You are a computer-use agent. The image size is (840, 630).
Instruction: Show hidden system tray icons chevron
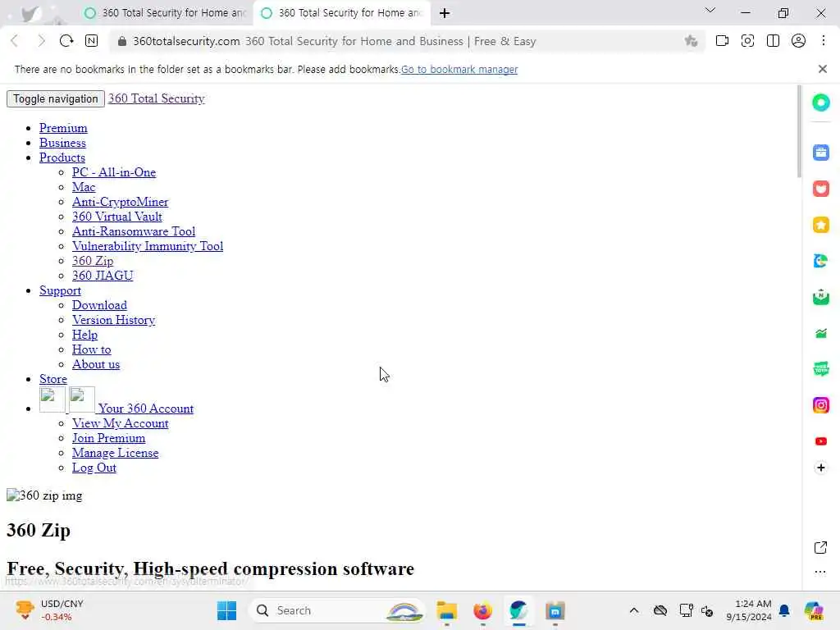click(x=634, y=610)
